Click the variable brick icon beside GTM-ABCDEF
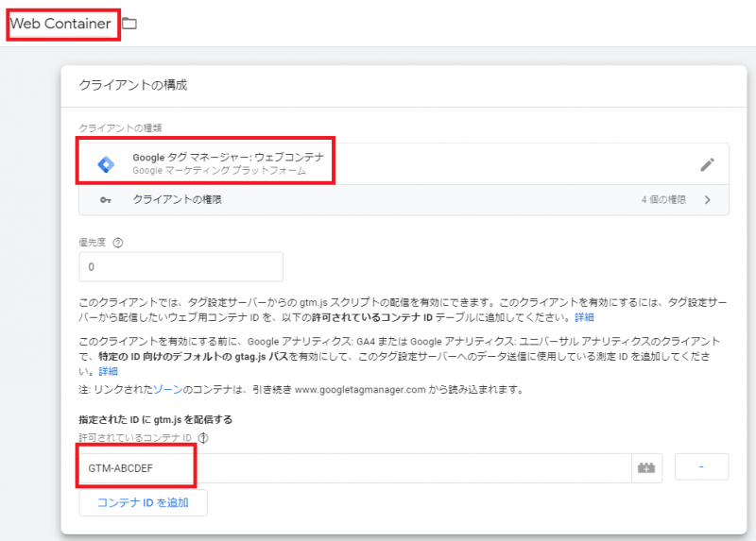The width and height of the screenshot is (756, 541). pyautogui.click(x=646, y=467)
